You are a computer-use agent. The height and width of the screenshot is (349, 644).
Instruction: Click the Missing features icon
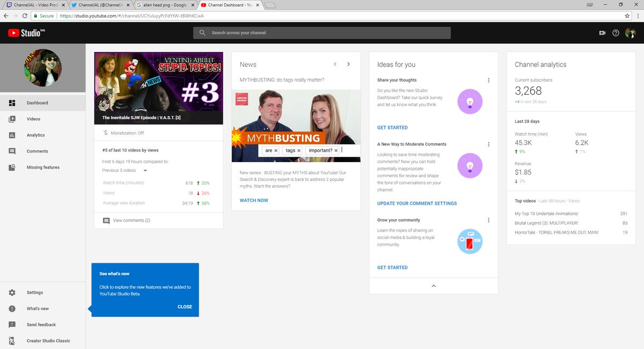[12, 168]
